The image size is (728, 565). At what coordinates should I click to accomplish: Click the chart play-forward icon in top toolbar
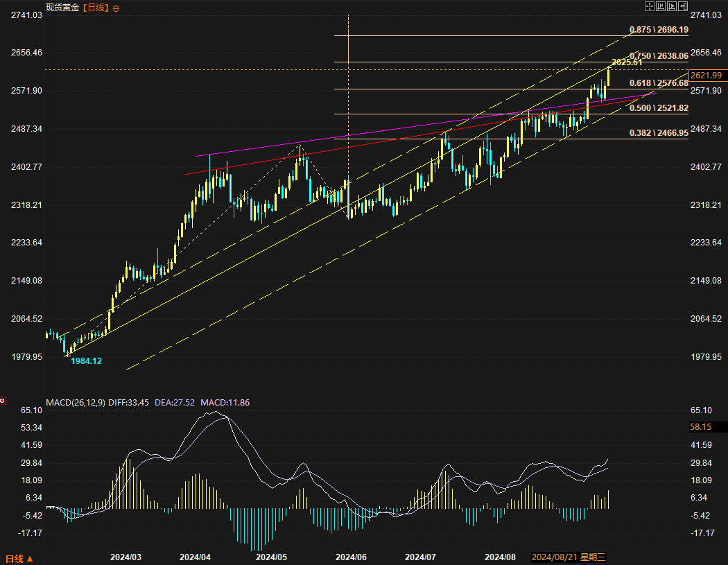click(x=671, y=6)
